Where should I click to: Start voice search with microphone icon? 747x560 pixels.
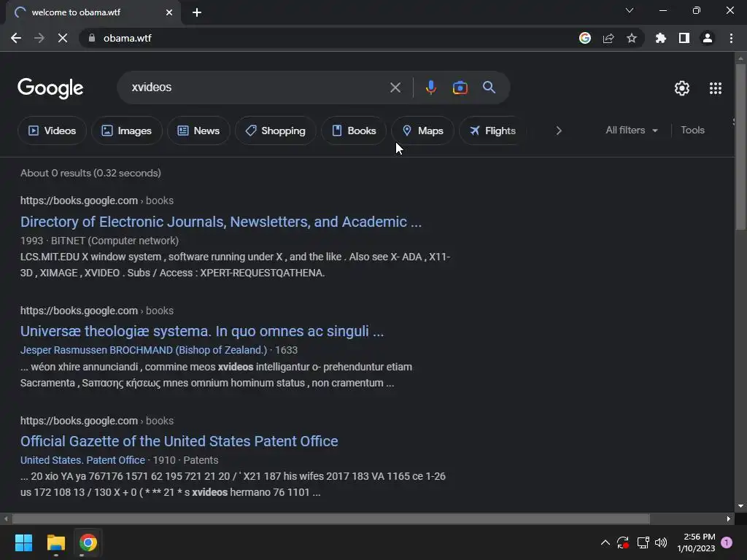click(x=430, y=87)
